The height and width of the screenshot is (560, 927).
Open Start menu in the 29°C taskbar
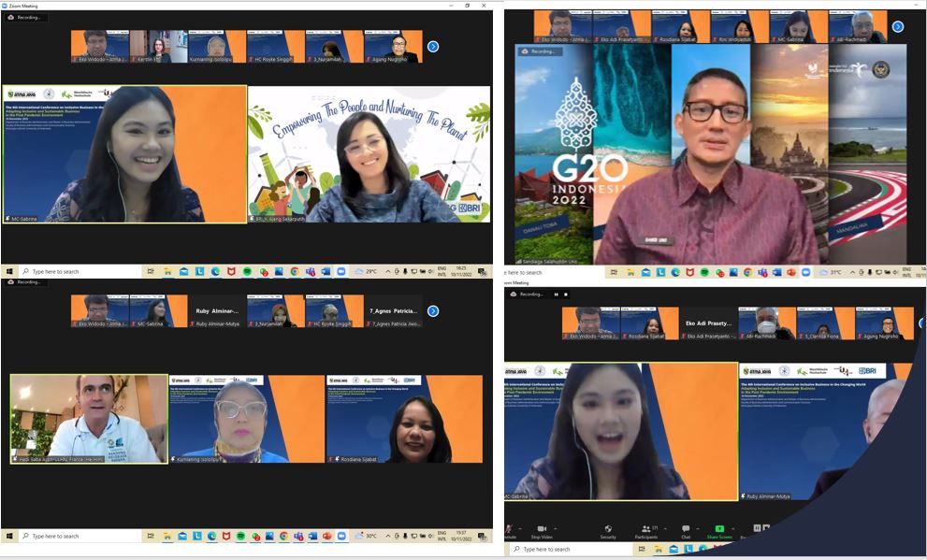[x=9, y=272]
